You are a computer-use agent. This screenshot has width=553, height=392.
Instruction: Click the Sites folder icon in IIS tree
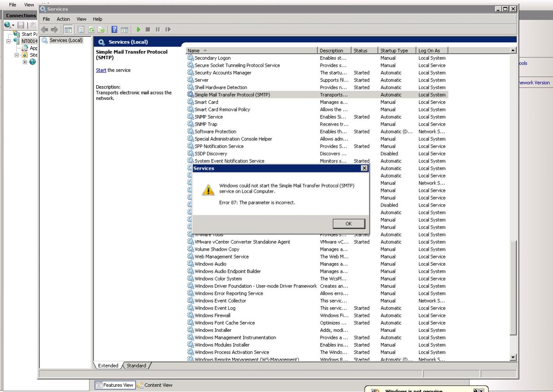25,55
